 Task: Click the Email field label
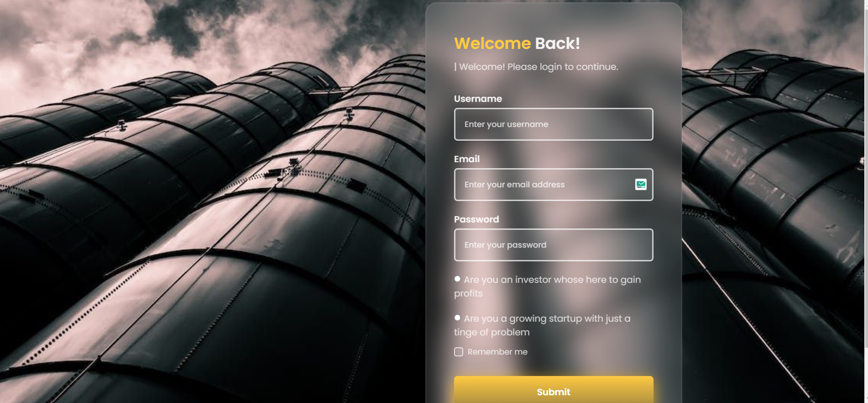(x=467, y=159)
